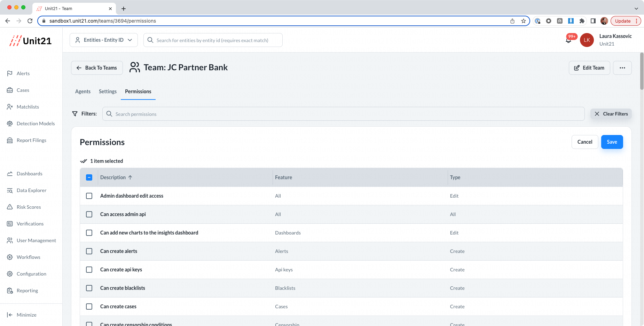The width and height of the screenshot is (644, 326).
Task: Save the permissions changes
Action: [612, 142]
